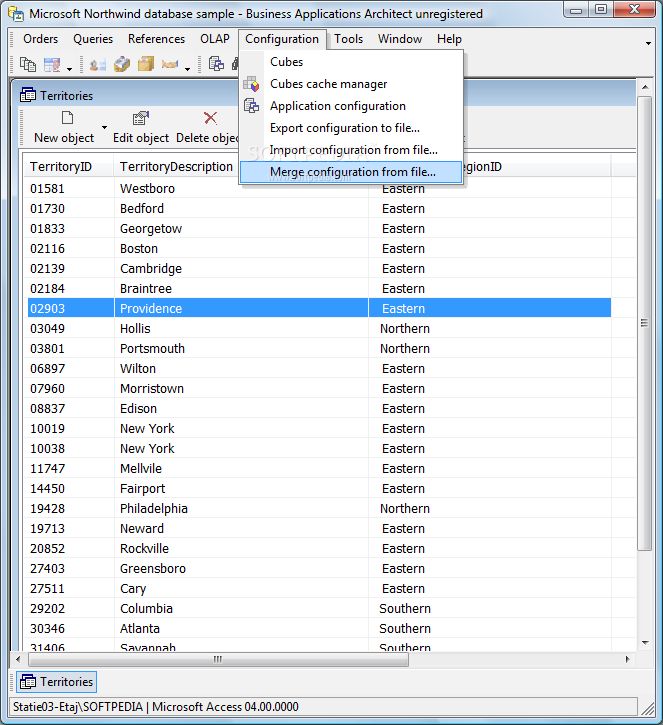Image resolution: width=663 pixels, height=725 pixels.
Task: Click the New object blank page icon
Action: click(68, 118)
